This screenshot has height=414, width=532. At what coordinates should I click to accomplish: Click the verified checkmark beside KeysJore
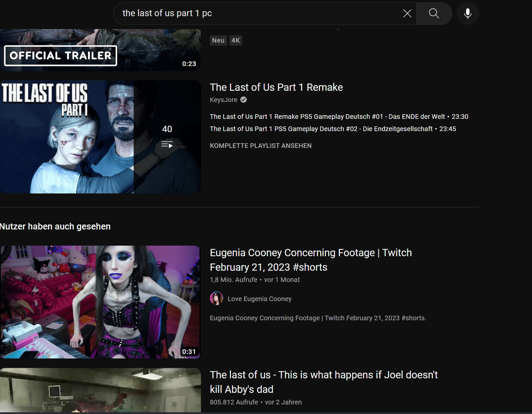click(x=244, y=100)
